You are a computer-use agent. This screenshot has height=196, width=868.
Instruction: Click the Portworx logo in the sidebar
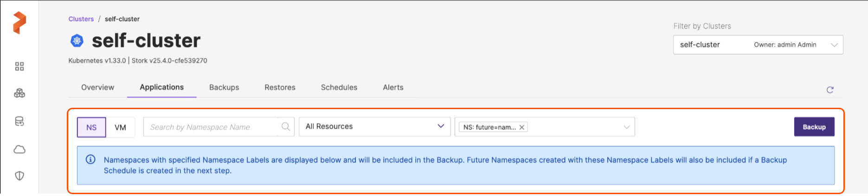[19, 23]
